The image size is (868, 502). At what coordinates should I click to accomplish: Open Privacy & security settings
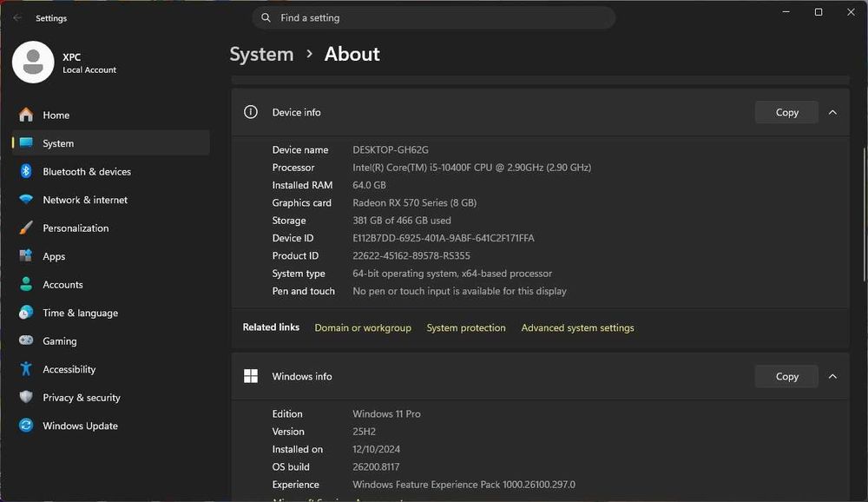tap(111, 397)
